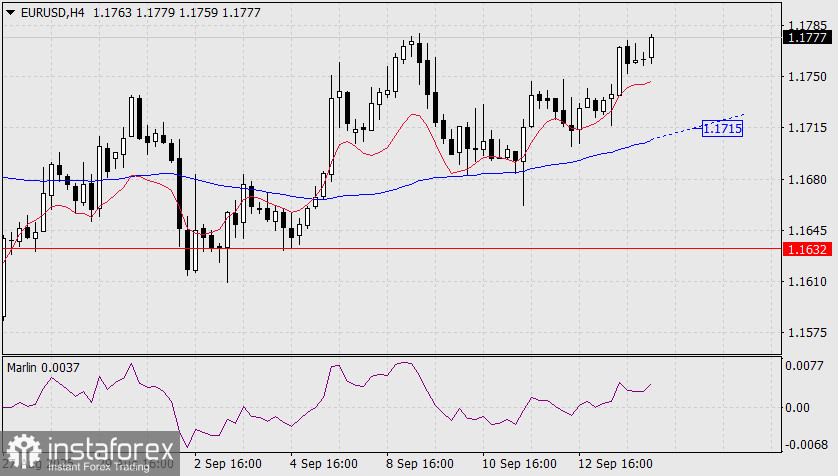838x476 pixels.
Task: Open the chart menu triangle beside EURUSD,H4
Action: 10,12
